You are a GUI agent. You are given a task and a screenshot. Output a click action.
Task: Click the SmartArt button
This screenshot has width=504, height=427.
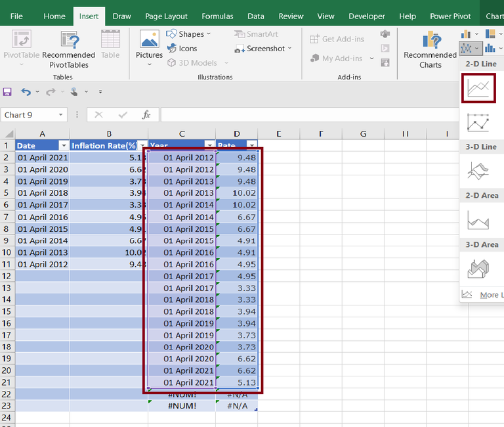point(256,34)
